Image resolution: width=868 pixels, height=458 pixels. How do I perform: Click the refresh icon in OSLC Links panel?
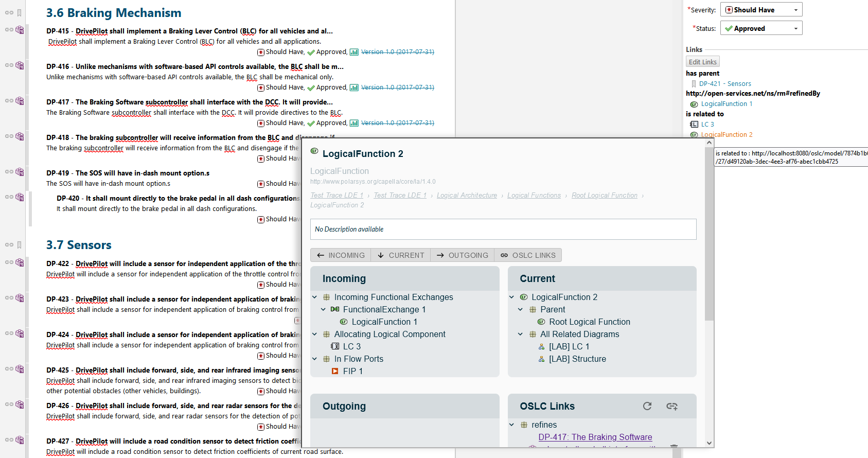647,406
